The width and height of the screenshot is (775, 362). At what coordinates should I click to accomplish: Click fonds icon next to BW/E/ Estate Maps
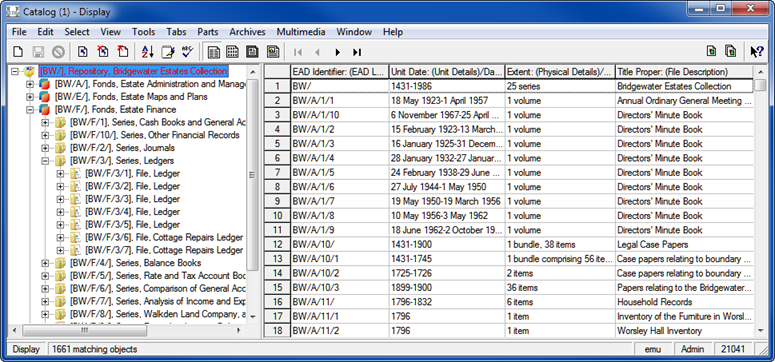(x=45, y=97)
